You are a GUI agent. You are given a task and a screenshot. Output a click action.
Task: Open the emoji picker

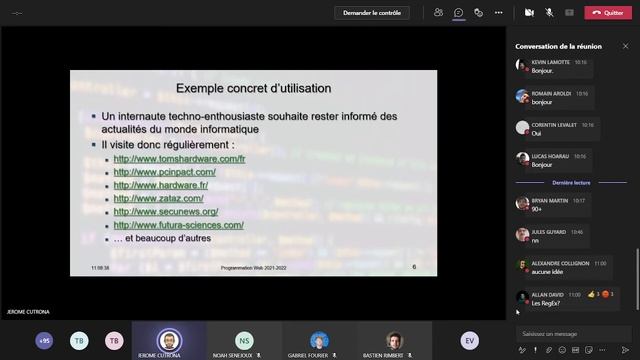[562, 350]
